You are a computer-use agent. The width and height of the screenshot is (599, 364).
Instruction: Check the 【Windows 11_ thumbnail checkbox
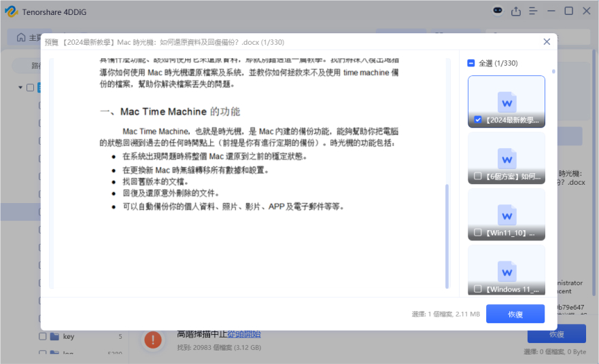coord(477,289)
